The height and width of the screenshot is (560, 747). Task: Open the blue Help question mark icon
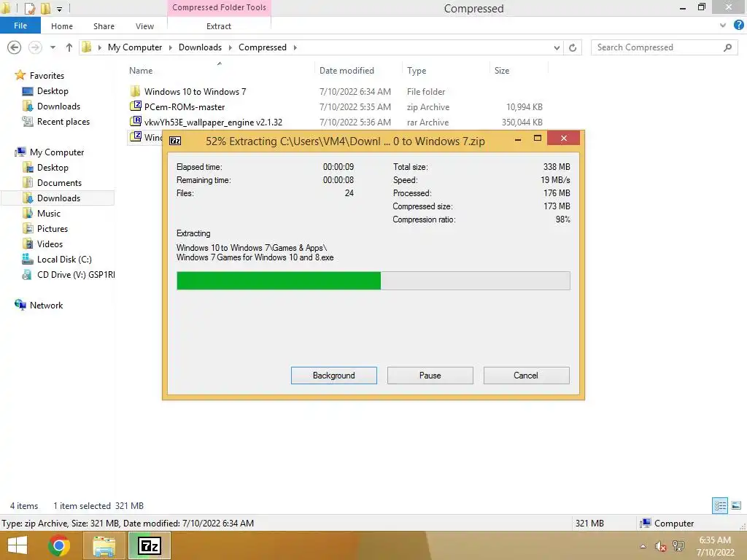point(738,26)
